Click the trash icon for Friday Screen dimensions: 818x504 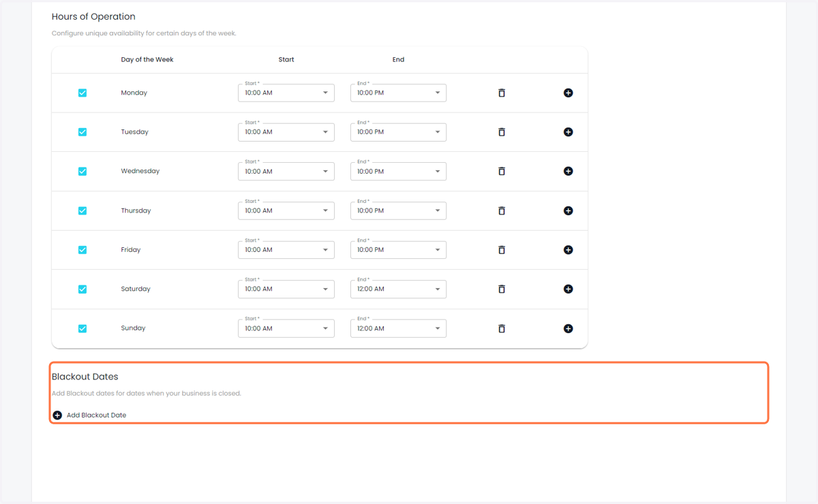pos(502,250)
